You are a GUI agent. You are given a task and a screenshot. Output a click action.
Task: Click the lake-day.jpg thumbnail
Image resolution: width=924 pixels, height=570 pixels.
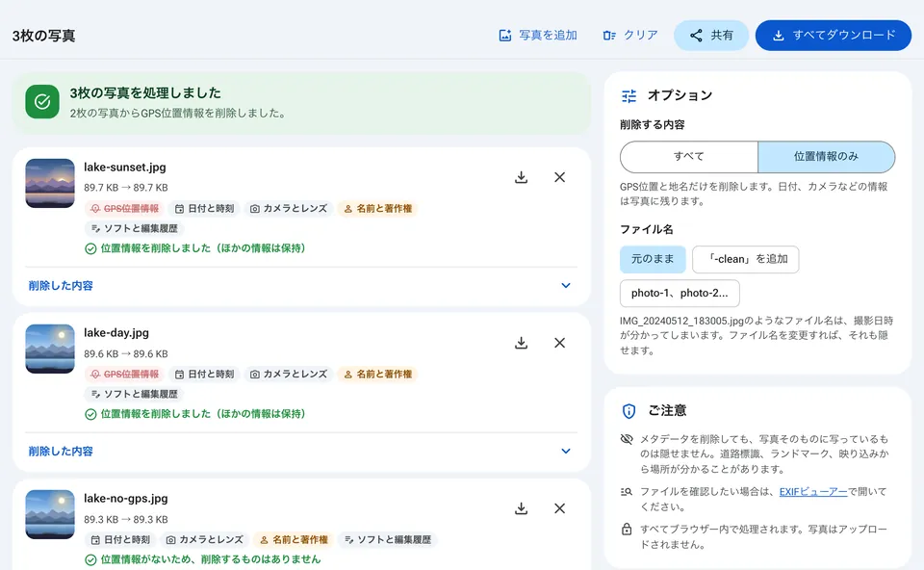click(50, 349)
